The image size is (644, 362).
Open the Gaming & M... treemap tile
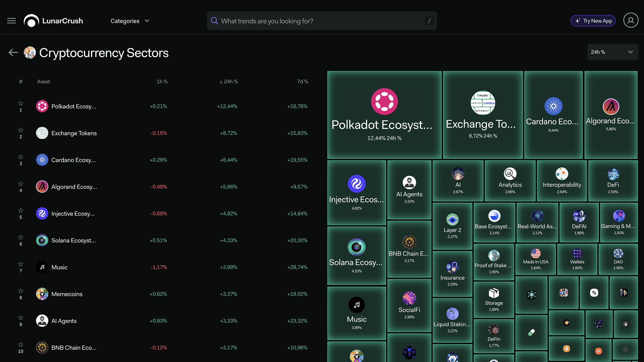point(619,222)
